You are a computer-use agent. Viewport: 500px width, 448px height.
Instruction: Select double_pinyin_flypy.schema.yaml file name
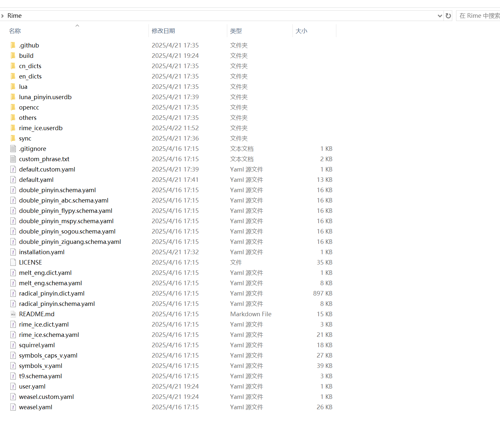66,211
